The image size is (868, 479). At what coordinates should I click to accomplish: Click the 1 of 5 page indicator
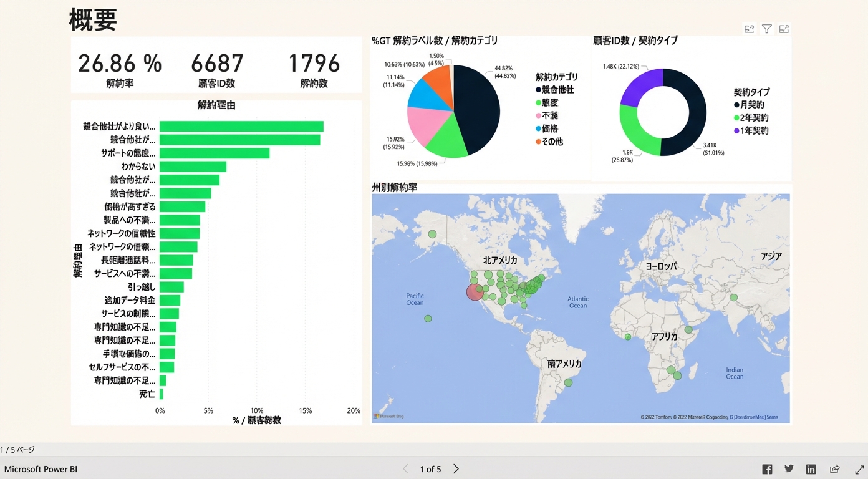click(430, 469)
